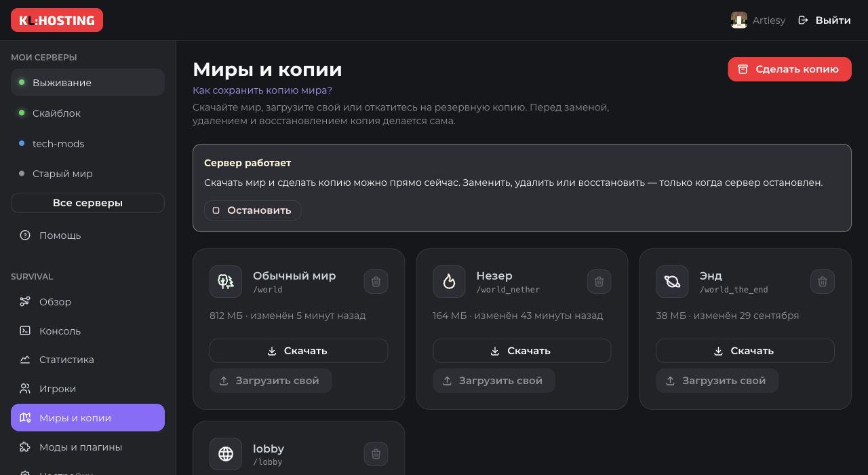Click the Миры и копии map icon

(25, 418)
